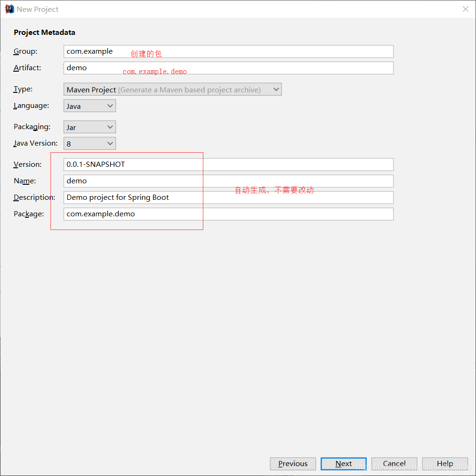
Task: Click the Previous button
Action: click(x=292, y=464)
